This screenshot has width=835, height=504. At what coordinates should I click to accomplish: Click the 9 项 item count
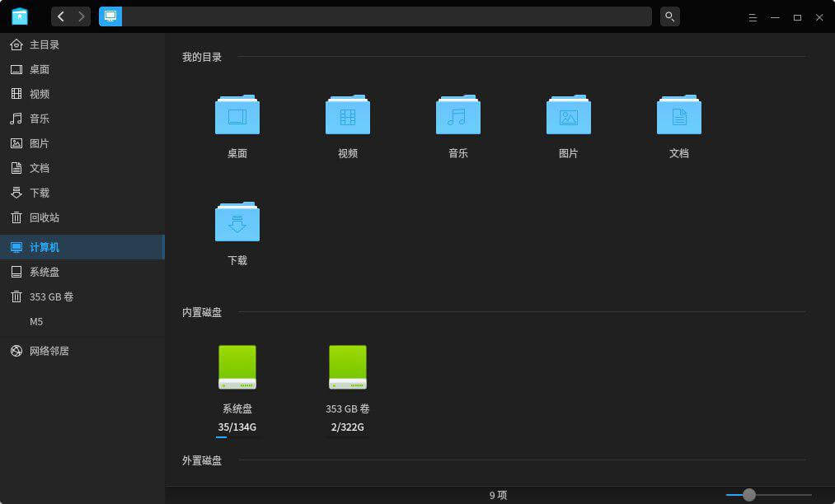499,496
